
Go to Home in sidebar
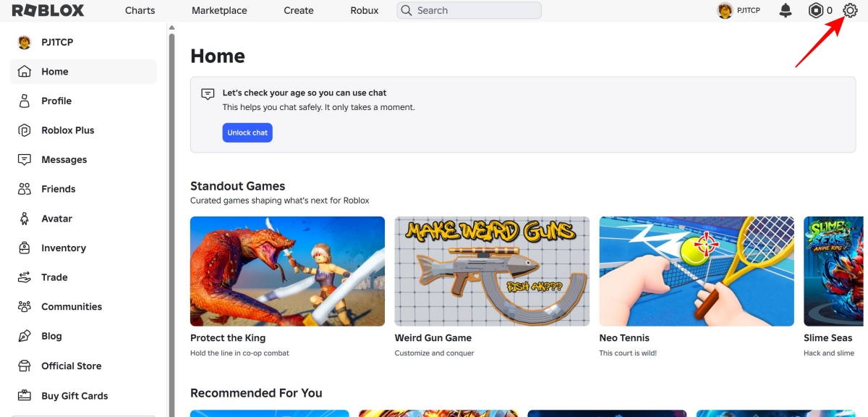click(x=83, y=72)
